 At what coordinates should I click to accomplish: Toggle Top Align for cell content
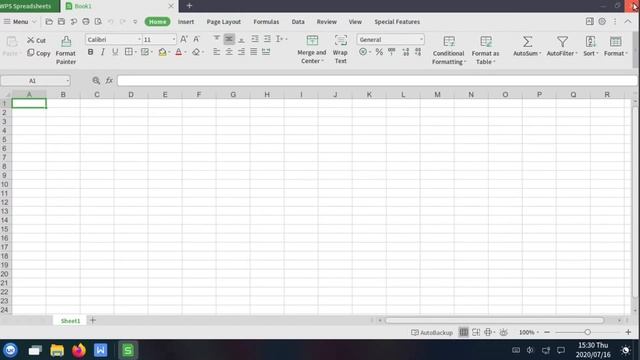[217, 39]
